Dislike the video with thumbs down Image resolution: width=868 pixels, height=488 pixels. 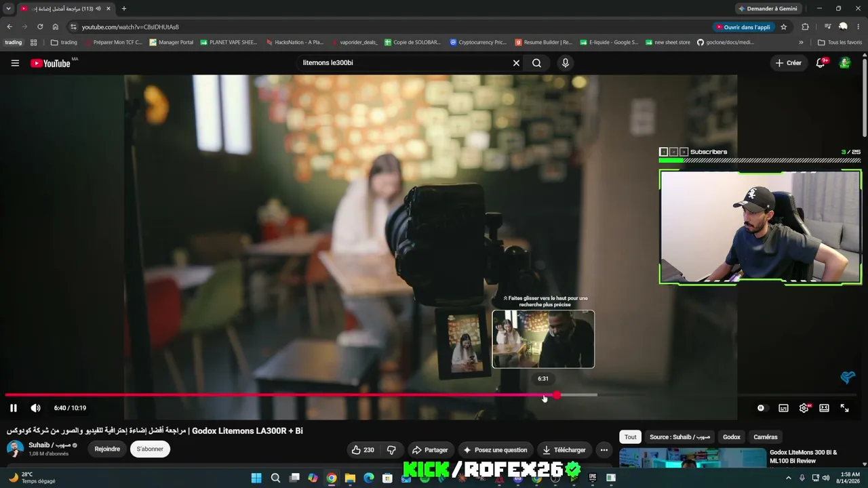tap(391, 450)
